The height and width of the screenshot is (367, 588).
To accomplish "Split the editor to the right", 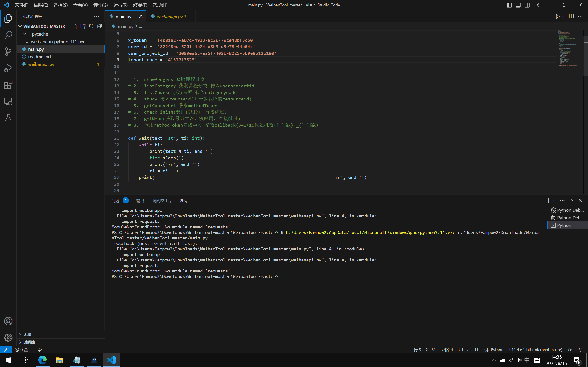I will [571, 16].
